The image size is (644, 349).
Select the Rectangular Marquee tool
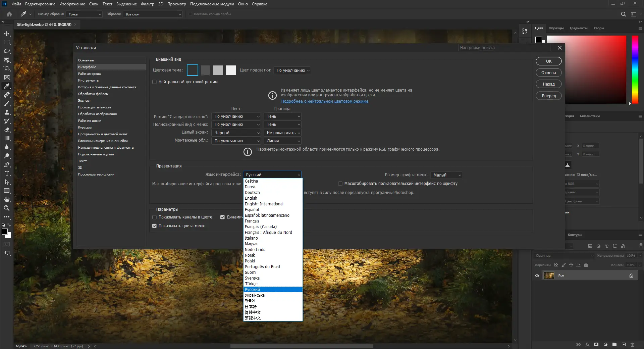pos(7,43)
